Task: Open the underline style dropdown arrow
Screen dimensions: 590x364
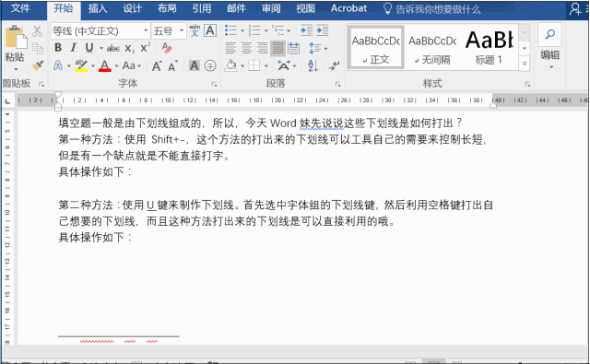Action: [x=101, y=48]
